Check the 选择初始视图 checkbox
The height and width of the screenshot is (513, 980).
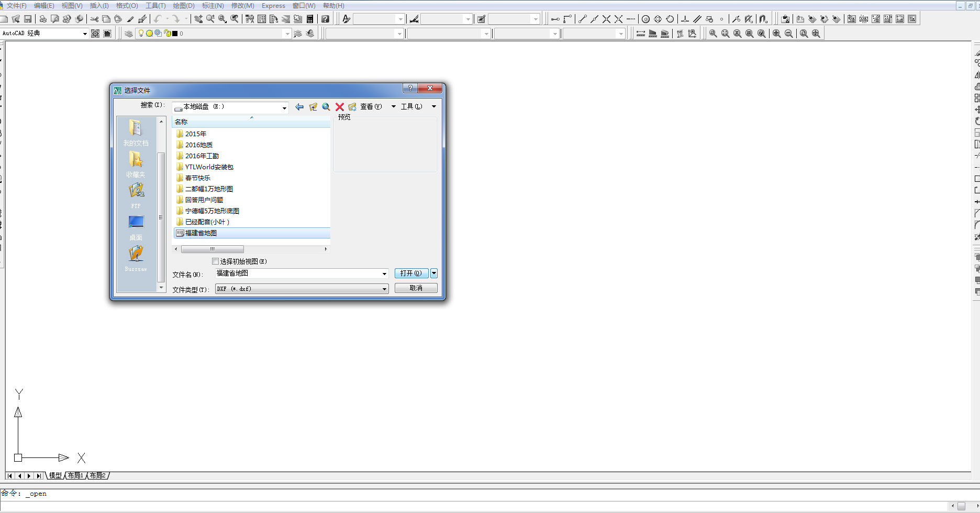(215, 261)
